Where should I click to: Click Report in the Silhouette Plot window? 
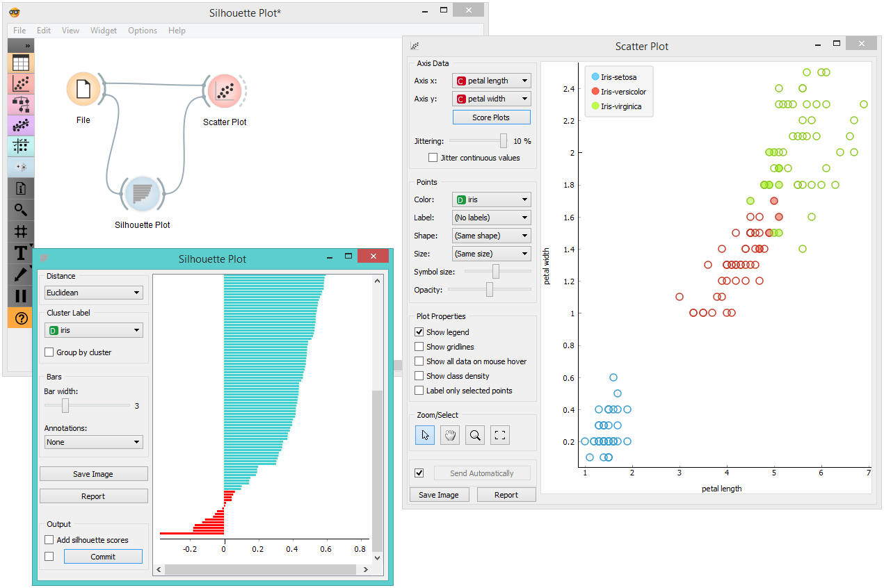pos(93,496)
